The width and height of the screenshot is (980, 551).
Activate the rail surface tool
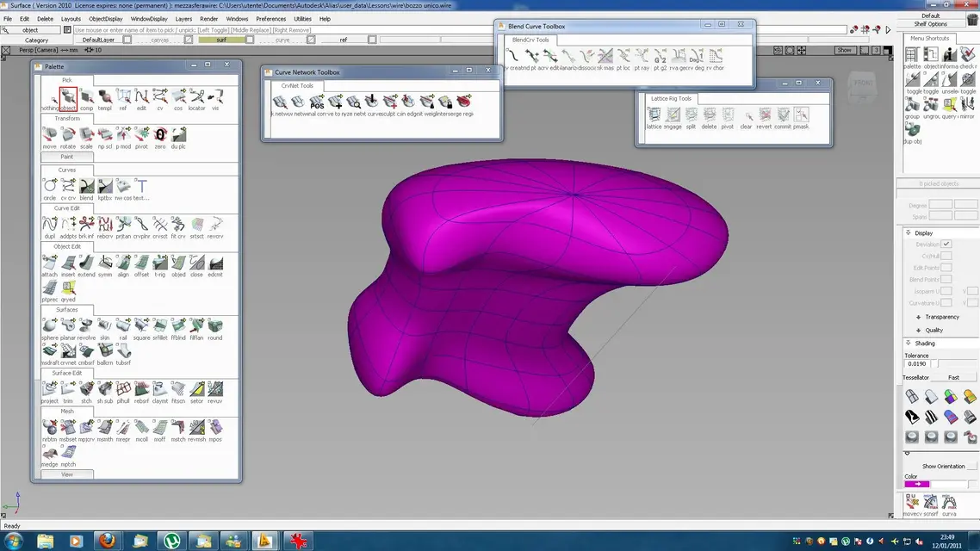tap(123, 328)
